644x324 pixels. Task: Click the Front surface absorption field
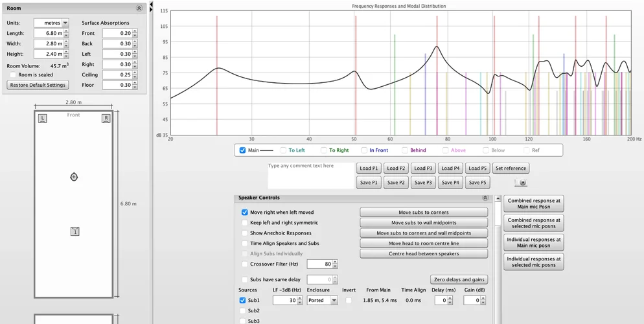[x=117, y=33]
